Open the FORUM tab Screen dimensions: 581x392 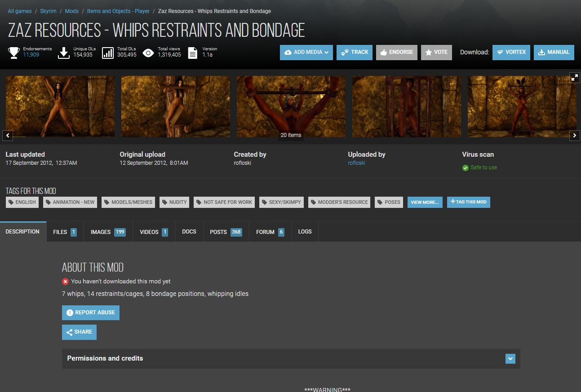(270, 232)
